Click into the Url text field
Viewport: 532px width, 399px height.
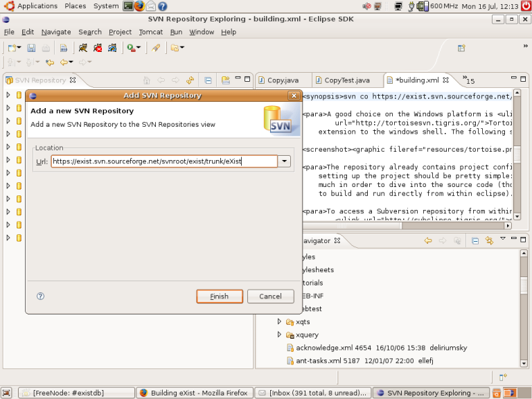(x=163, y=161)
